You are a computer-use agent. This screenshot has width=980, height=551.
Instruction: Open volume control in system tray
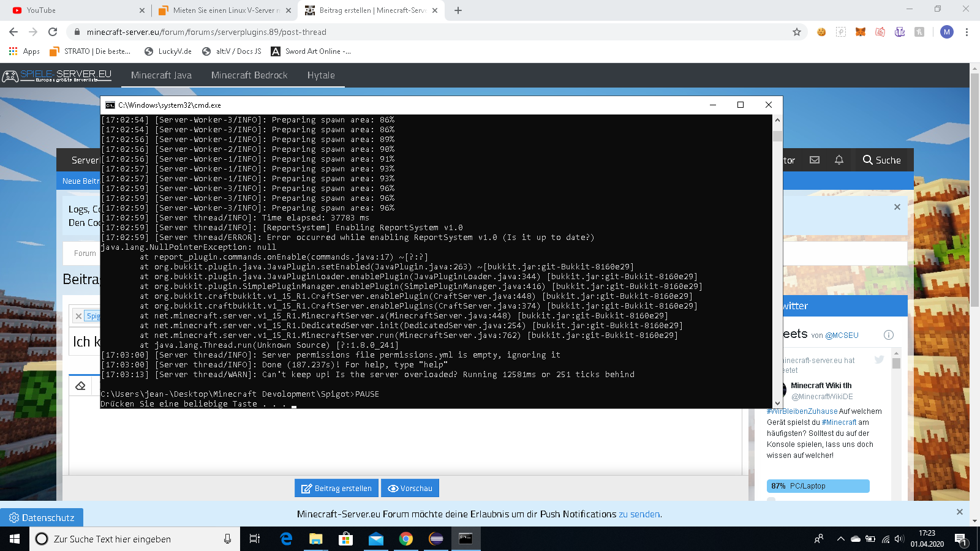pyautogui.click(x=899, y=539)
